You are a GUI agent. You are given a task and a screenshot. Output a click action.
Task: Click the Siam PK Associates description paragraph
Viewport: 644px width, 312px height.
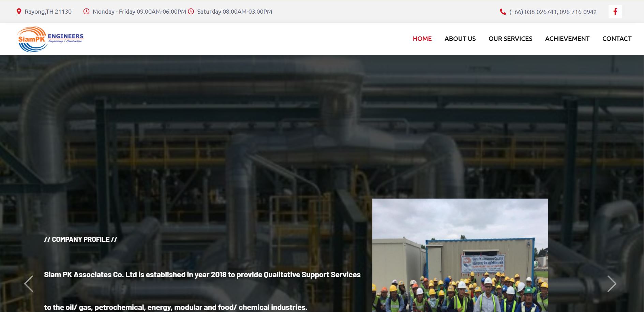click(x=202, y=275)
